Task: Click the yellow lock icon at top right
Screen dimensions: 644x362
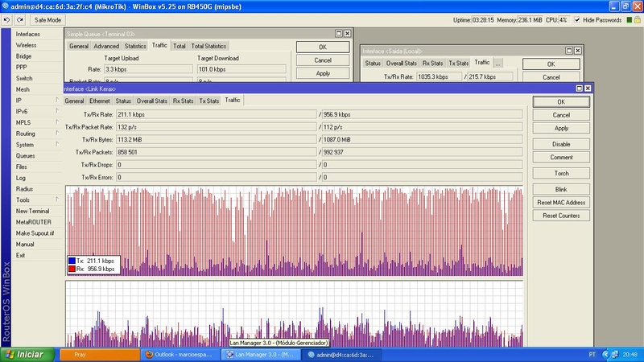Action: [x=638, y=19]
